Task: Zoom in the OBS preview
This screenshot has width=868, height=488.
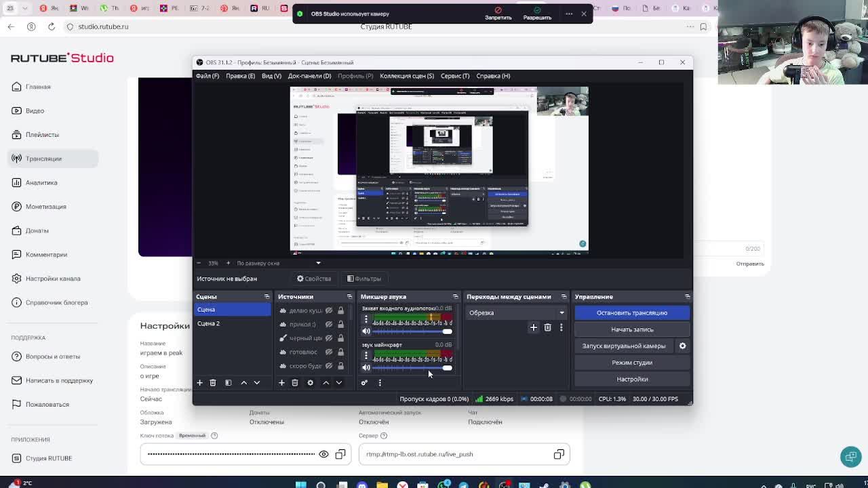Action: click(228, 263)
